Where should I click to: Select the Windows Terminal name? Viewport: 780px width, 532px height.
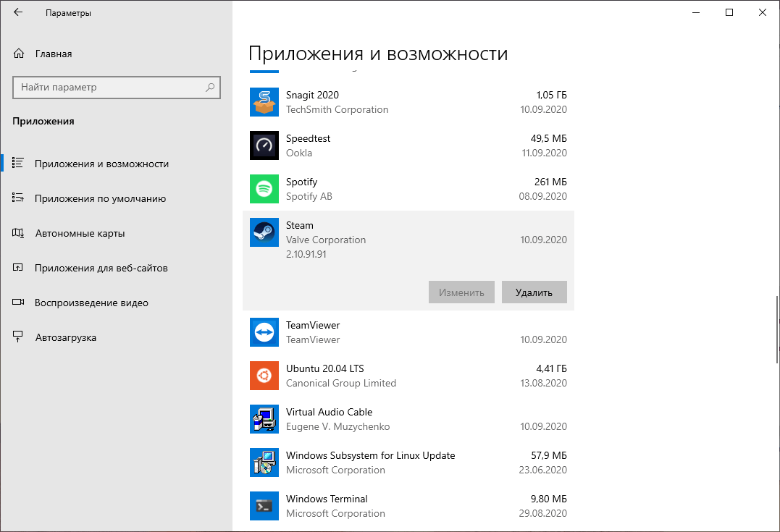click(x=327, y=499)
